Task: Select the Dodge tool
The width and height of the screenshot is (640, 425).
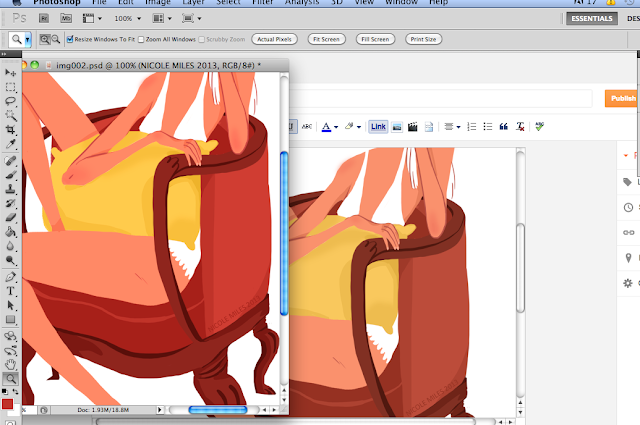Action: click(10, 260)
